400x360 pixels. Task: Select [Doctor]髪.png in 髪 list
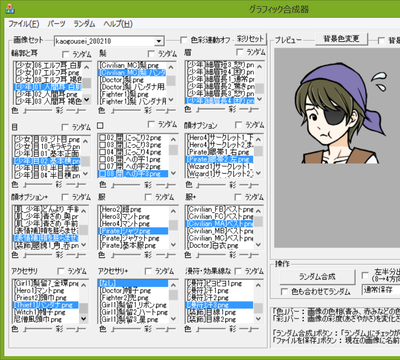[132, 80]
